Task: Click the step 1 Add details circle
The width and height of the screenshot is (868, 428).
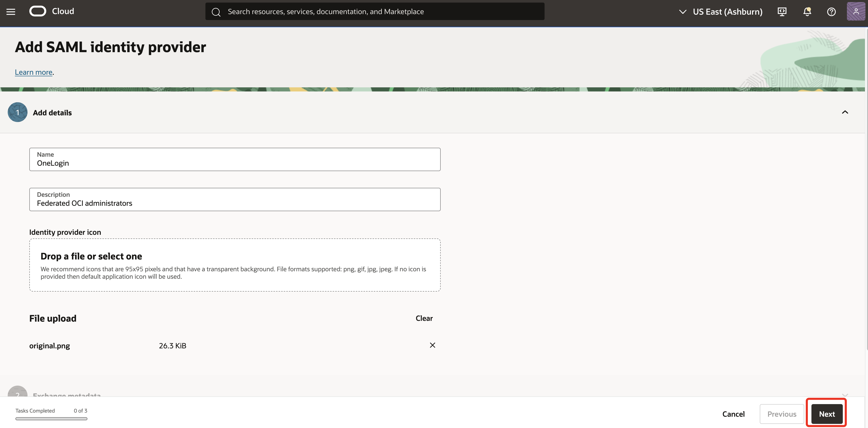Action: (17, 112)
